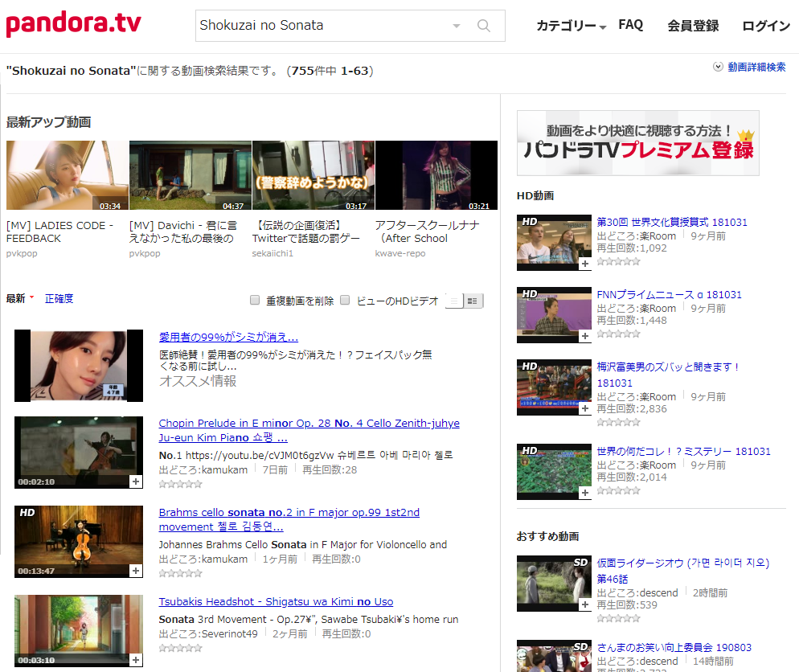This screenshot has width=799, height=672.
Task: Rate 仮面ライダージオウ video stars
Action: tap(618, 618)
